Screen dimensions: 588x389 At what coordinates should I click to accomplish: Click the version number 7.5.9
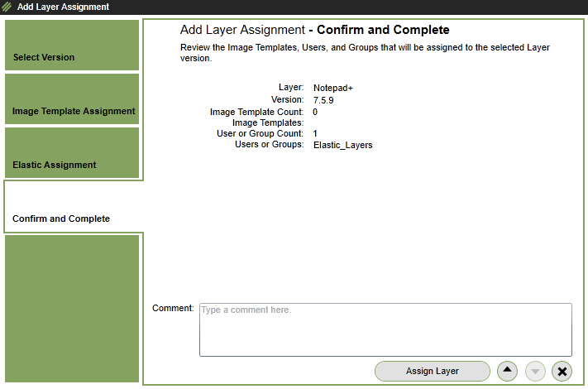click(323, 100)
